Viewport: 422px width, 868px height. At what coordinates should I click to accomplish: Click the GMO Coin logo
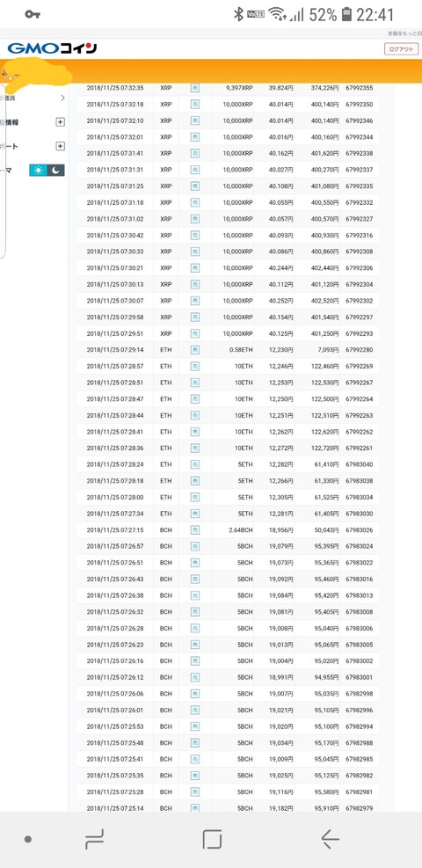[x=52, y=48]
